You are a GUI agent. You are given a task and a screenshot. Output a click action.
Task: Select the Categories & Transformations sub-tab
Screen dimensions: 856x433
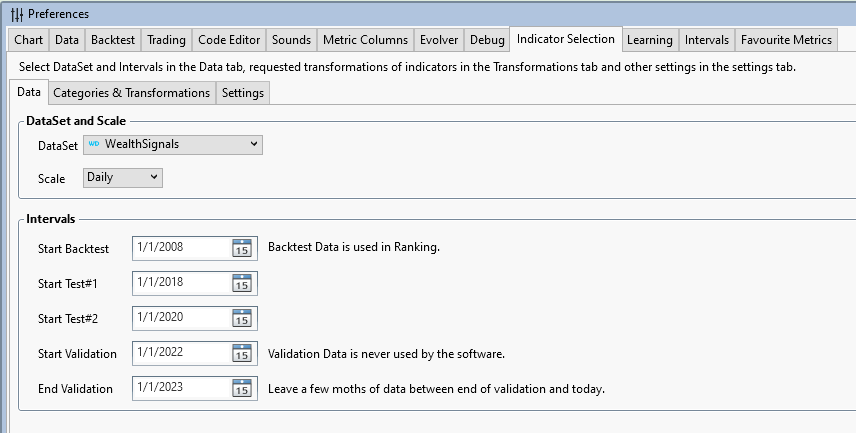pyautogui.click(x=131, y=93)
